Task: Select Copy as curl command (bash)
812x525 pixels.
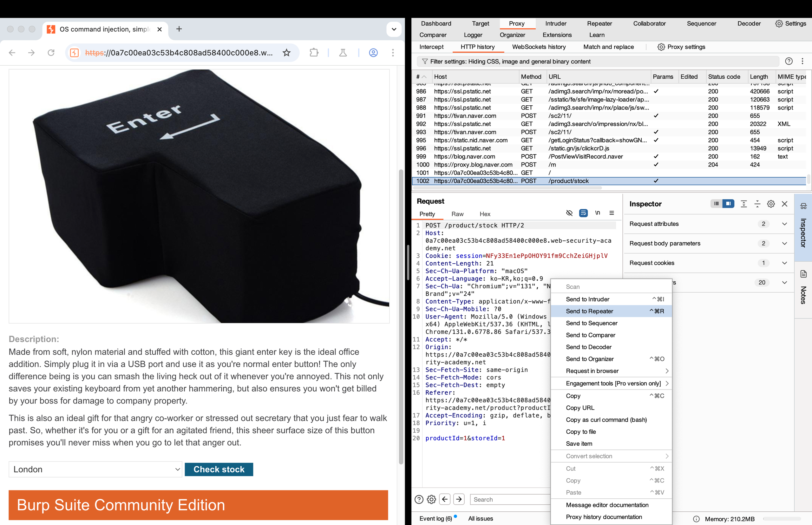Action: coord(611,419)
